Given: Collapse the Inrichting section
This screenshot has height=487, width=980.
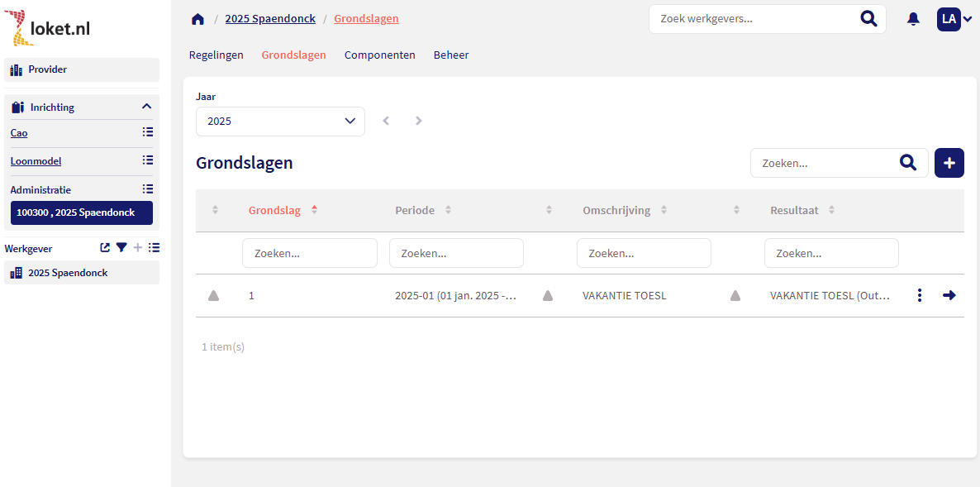Looking at the screenshot, I should tap(146, 107).
